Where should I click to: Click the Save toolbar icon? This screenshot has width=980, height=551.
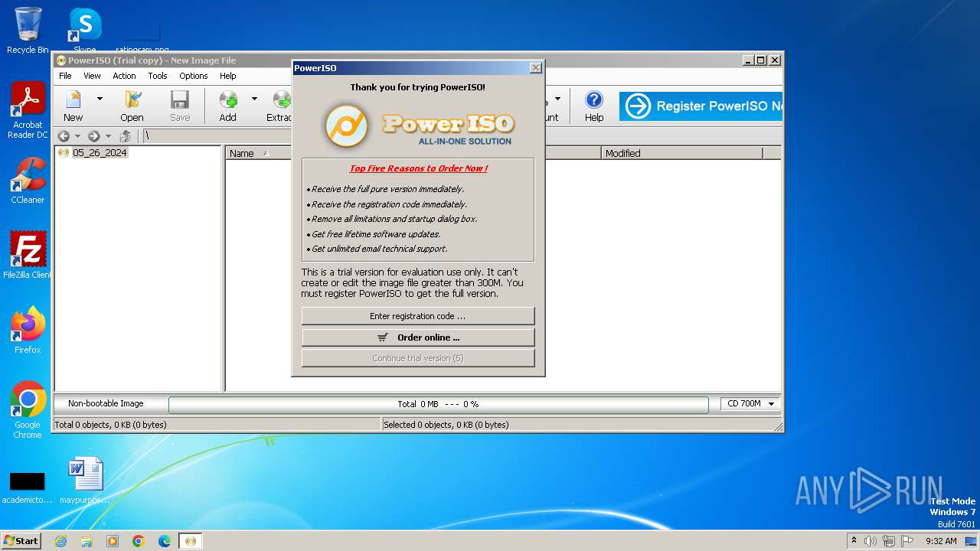(x=180, y=106)
